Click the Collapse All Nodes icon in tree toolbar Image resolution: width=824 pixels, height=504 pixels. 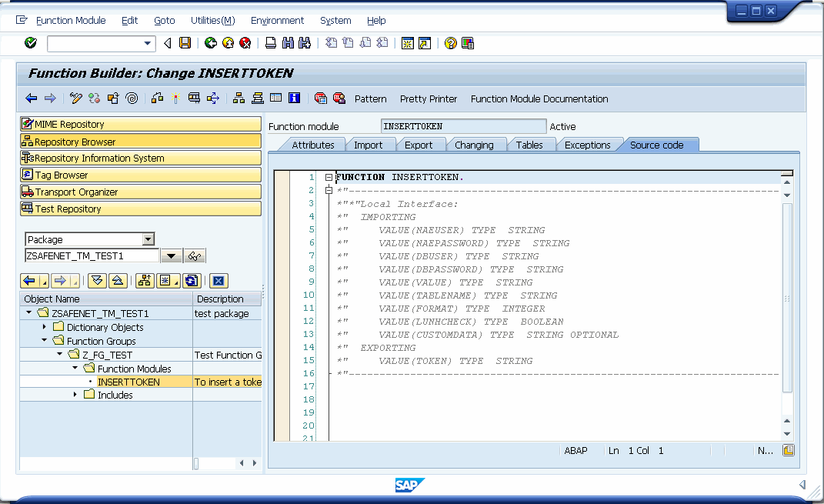[118, 281]
